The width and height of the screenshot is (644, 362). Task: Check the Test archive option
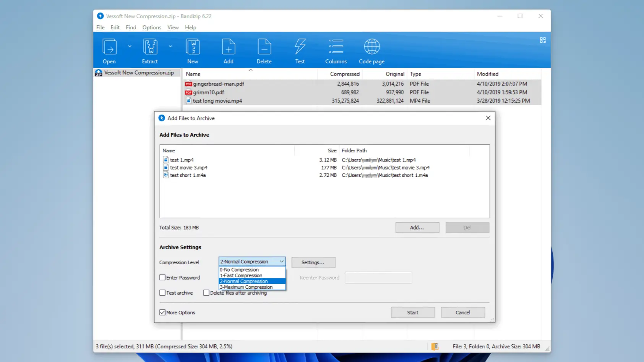click(x=162, y=293)
